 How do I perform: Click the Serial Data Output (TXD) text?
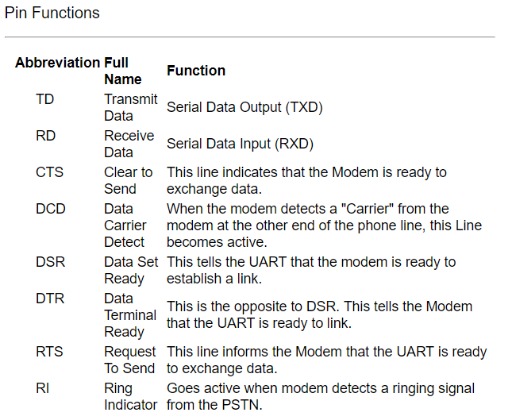(x=244, y=107)
